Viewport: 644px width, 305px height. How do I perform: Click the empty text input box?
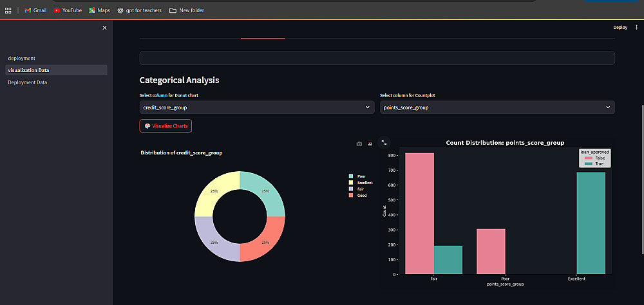coord(377,58)
